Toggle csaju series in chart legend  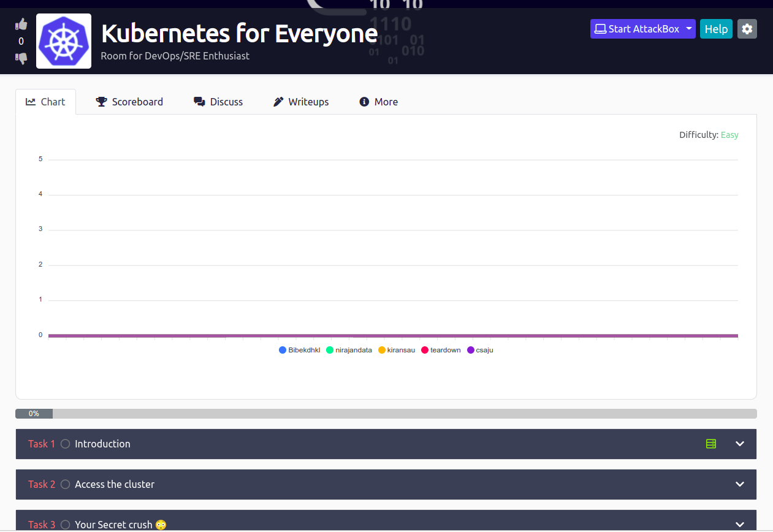(480, 350)
